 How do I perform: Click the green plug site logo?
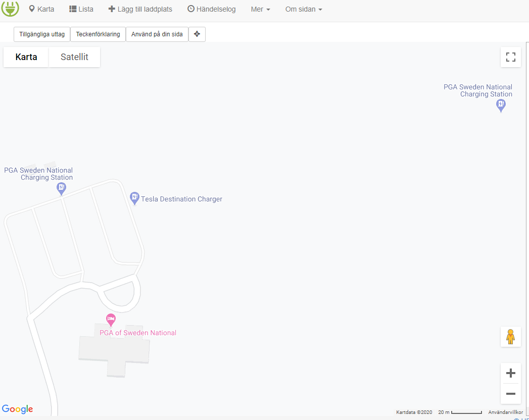[10, 9]
